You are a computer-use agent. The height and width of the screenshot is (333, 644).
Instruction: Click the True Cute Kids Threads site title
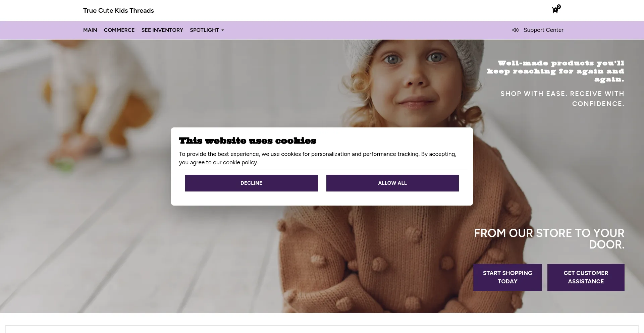click(118, 10)
